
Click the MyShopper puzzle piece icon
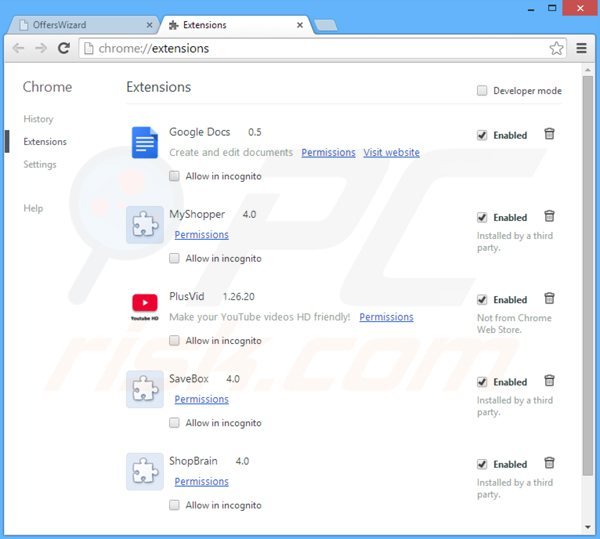145,225
